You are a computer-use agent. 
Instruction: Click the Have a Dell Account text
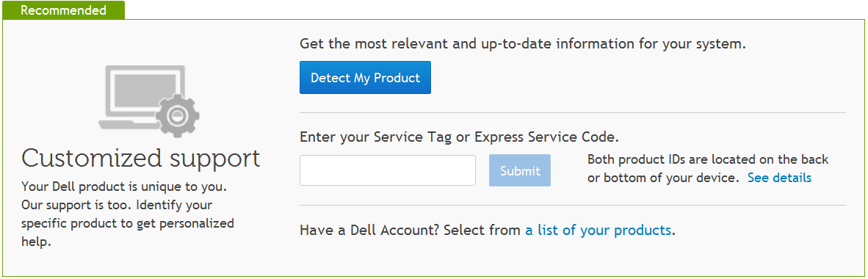point(369,231)
